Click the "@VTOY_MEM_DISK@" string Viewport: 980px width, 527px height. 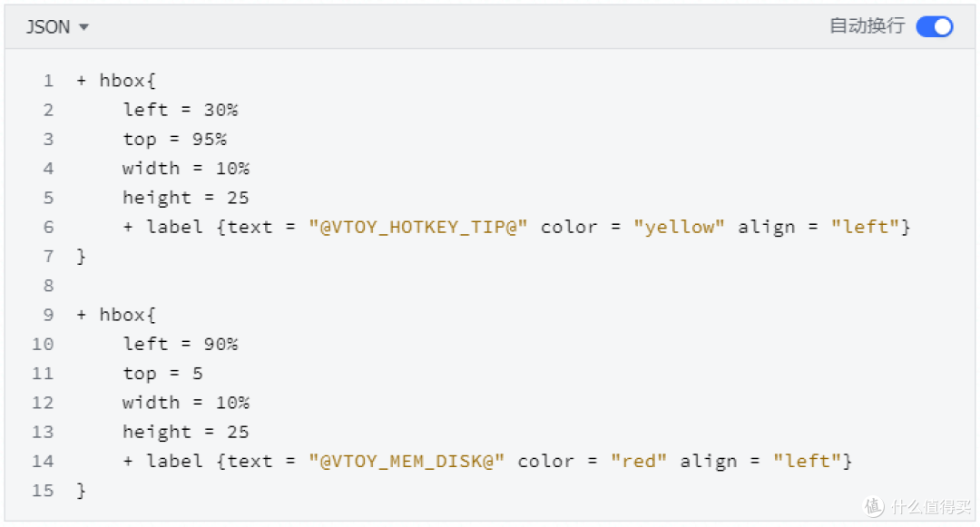407,461
